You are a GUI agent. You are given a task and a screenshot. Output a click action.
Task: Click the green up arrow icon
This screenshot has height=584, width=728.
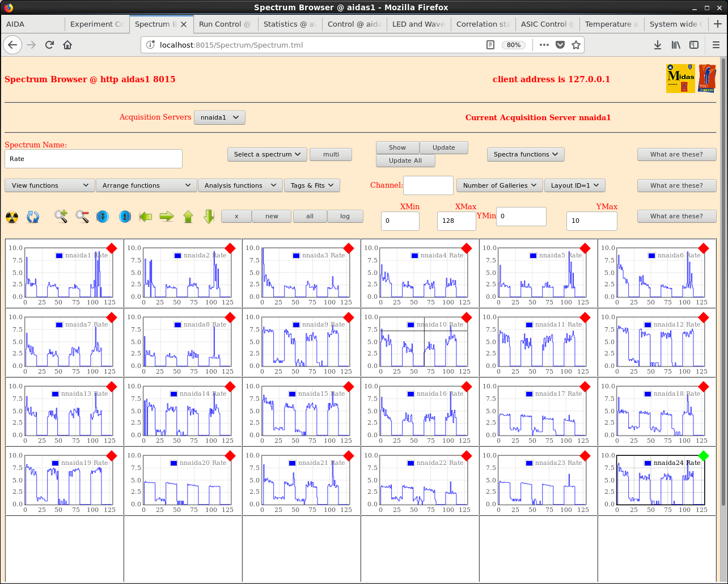(188, 216)
